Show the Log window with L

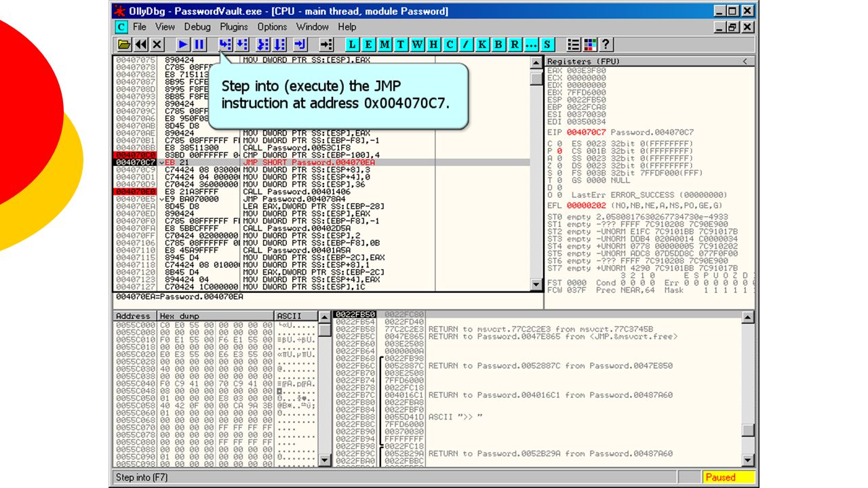pyautogui.click(x=353, y=45)
